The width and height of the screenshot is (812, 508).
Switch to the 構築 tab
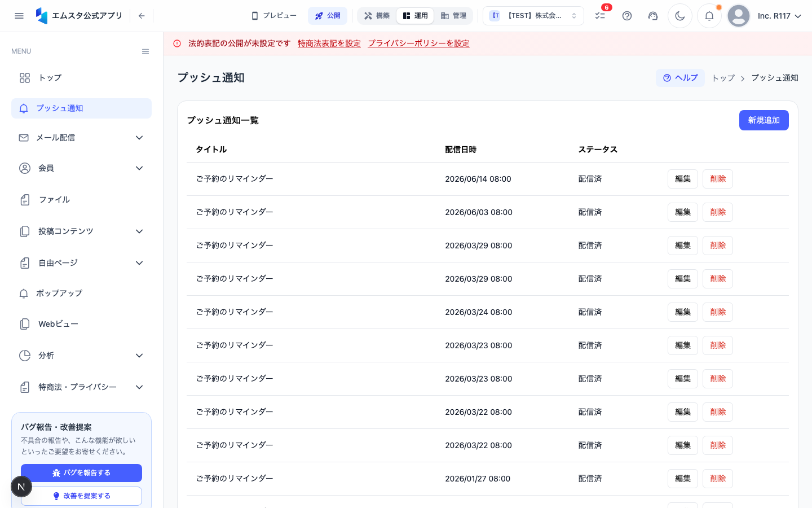pos(377,16)
